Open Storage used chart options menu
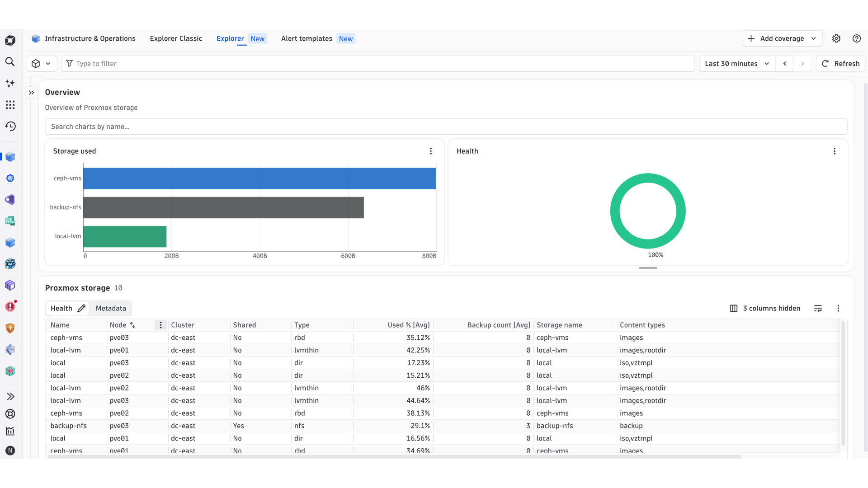The image size is (868, 488). click(431, 151)
